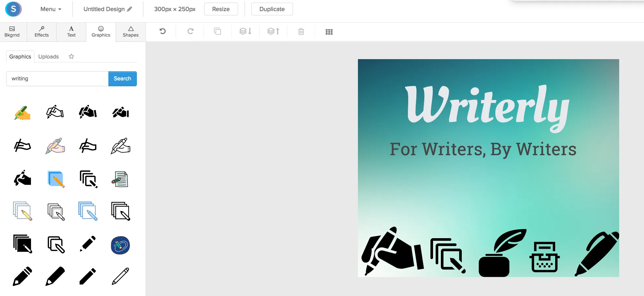The width and height of the screenshot is (644, 296).
Task: Switch to the Uploads tab
Action: [48, 57]
